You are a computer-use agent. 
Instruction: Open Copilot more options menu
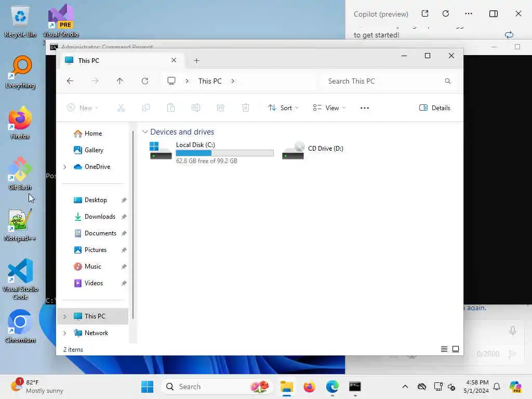(x=469, y=14)
